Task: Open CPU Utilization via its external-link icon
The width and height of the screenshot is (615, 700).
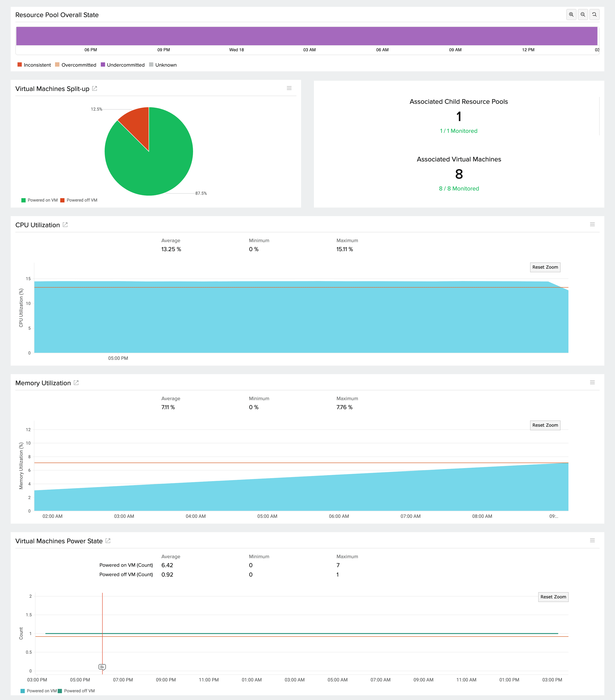Action: (x=66, y=225)
